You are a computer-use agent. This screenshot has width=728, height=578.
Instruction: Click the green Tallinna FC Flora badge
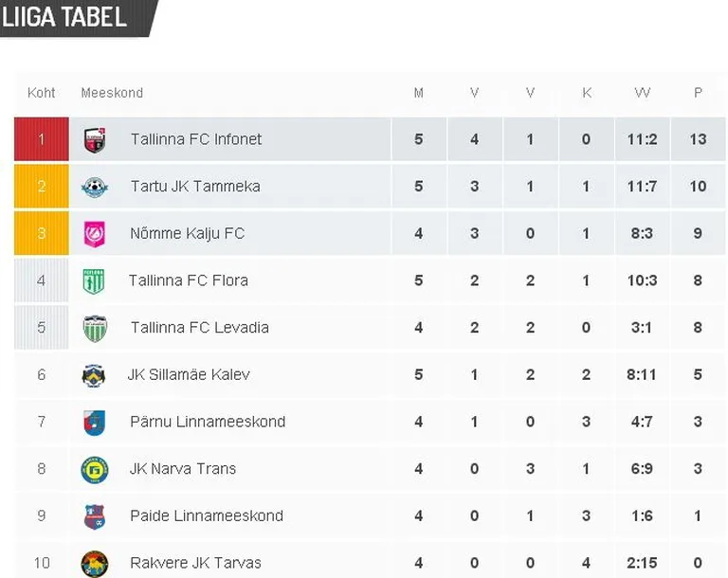pos(93,280)
